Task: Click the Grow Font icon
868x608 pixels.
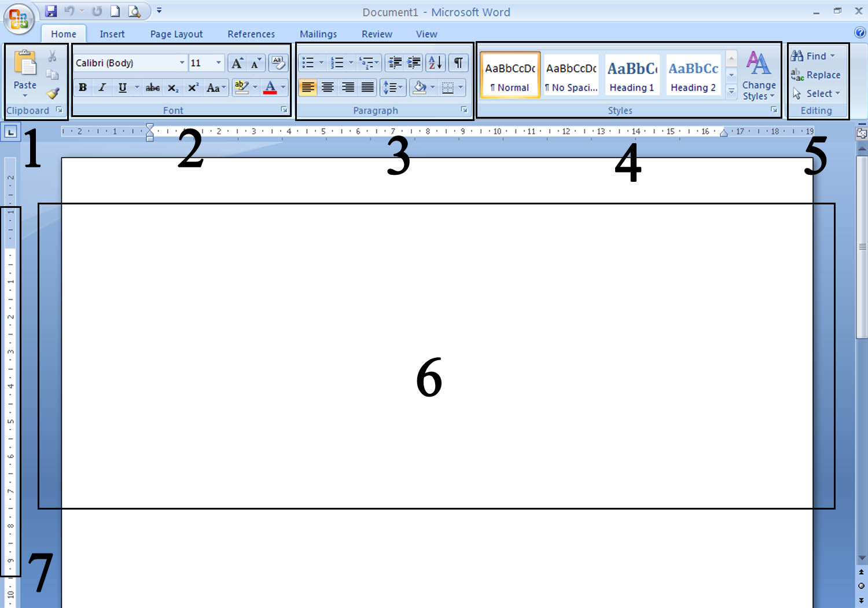Action: [237, 63]
